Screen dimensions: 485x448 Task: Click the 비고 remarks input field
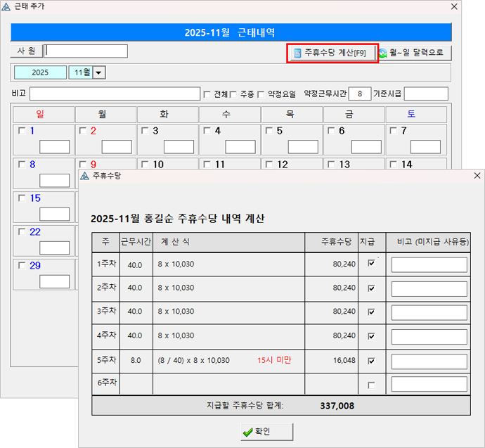pos(115,94)
